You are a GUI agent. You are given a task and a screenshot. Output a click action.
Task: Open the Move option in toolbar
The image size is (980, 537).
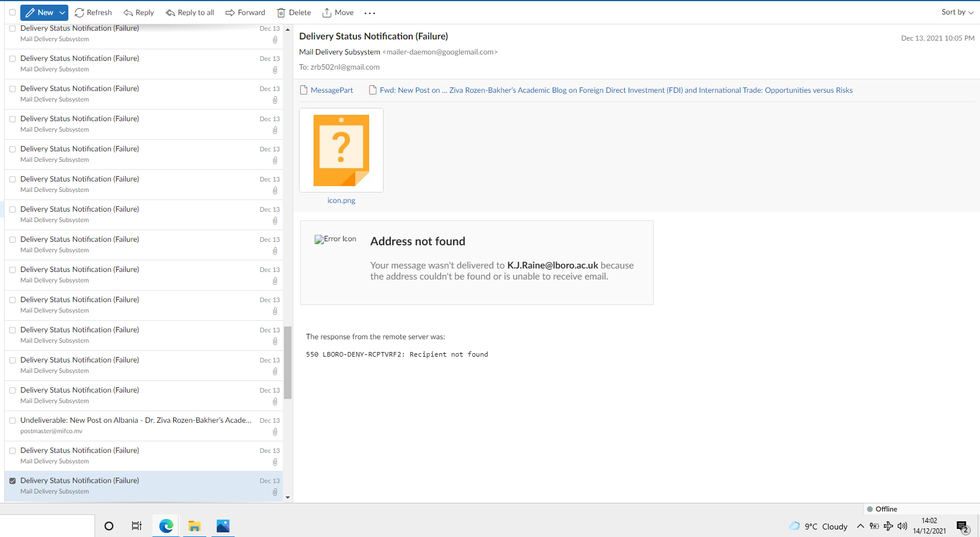point(338,12)
